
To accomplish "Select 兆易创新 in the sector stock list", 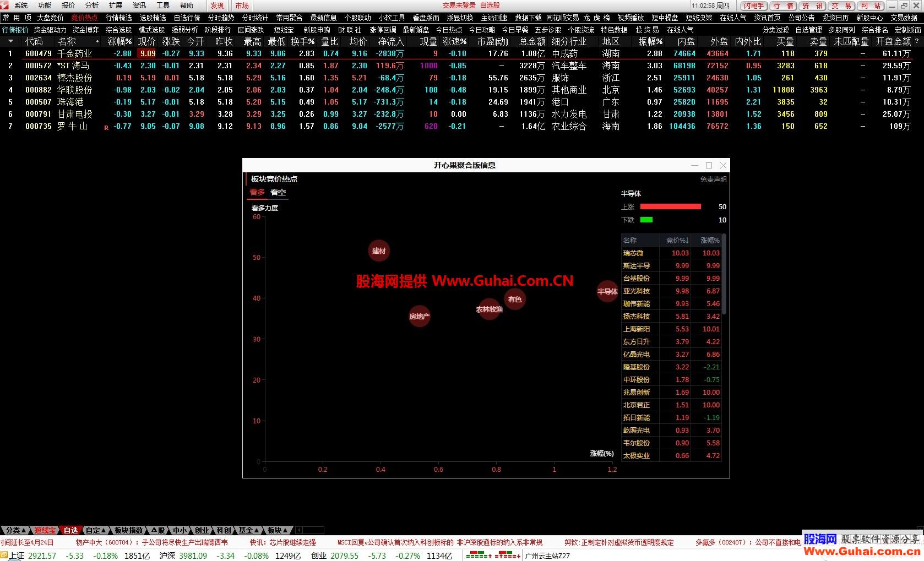I will [x=671, y=393].
